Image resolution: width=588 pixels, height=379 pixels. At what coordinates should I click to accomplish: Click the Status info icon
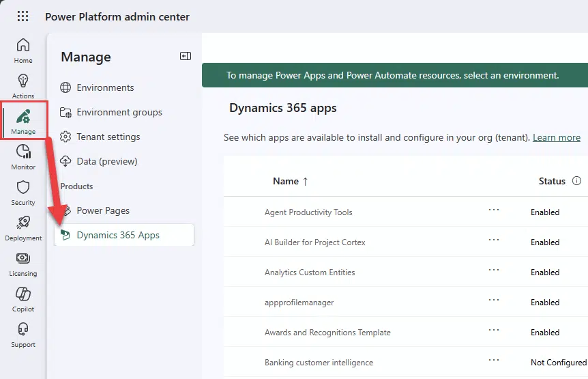pyautogui.click(x=576, y=181)
